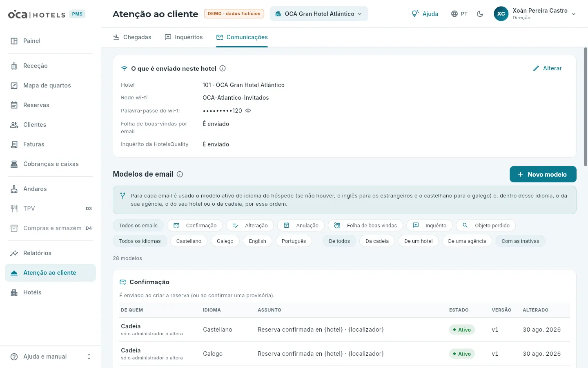Select the Galego row Ativo status badge
This screenshot has height=368, width=588.
coord(462,354)
